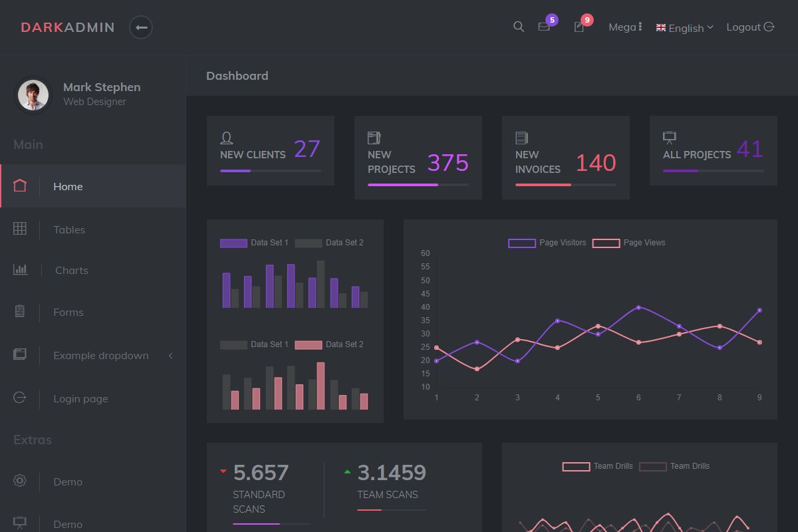Click All Projects progress bar
This screenshot has width=798, height=532.
[714, 171]
